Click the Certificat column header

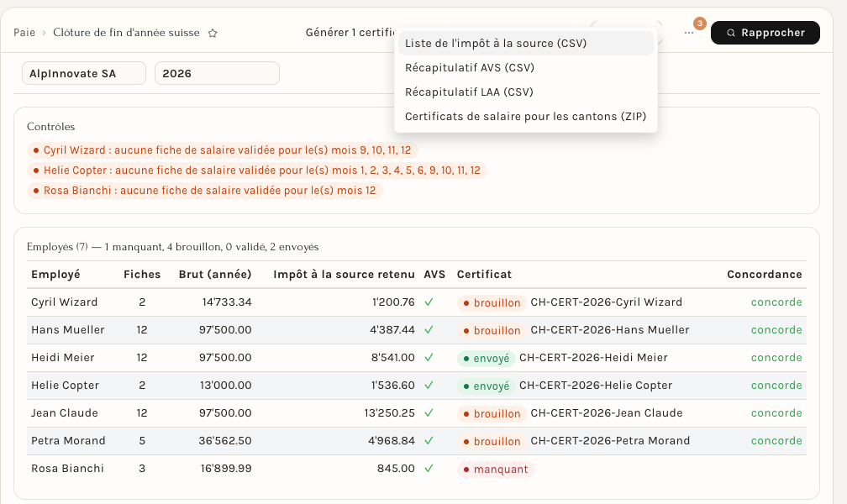click(x=484, y=275)
